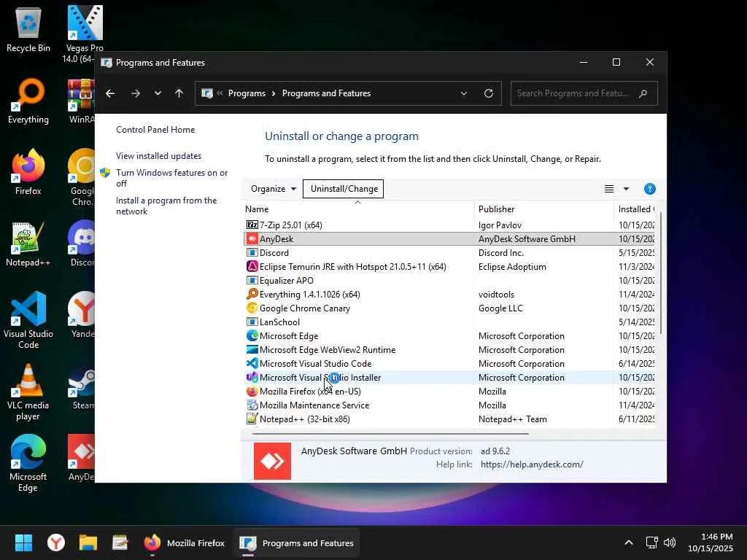Click the change view list icon
This screenshot has height=560, width=747.
(609, 189)
